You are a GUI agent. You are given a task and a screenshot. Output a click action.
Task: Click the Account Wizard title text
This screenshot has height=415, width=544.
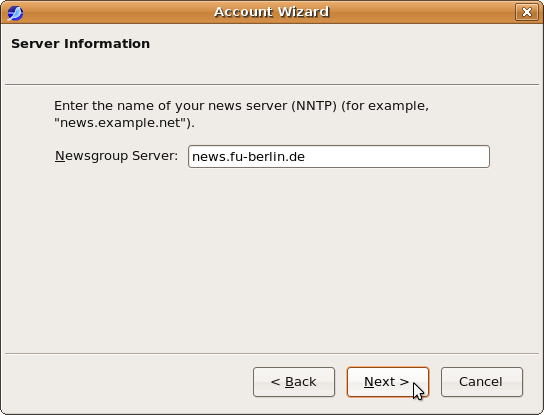point(271,12)
